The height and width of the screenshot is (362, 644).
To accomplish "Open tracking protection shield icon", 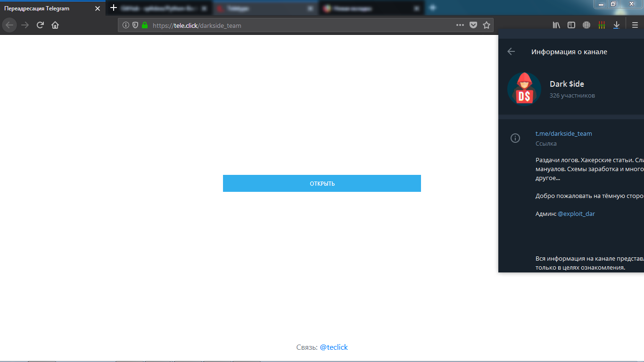I will [135, 25].
